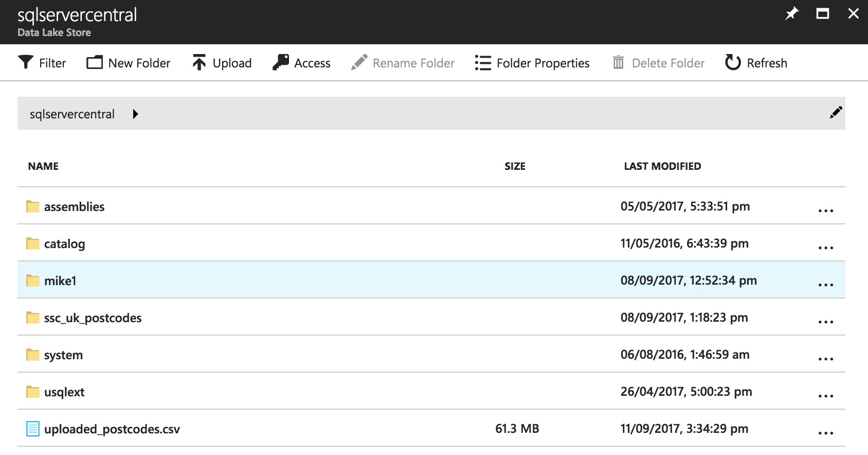This screenshot has height=455, width=868.
Task: Click the Upload arrow icon
Action: pos(199,62)
